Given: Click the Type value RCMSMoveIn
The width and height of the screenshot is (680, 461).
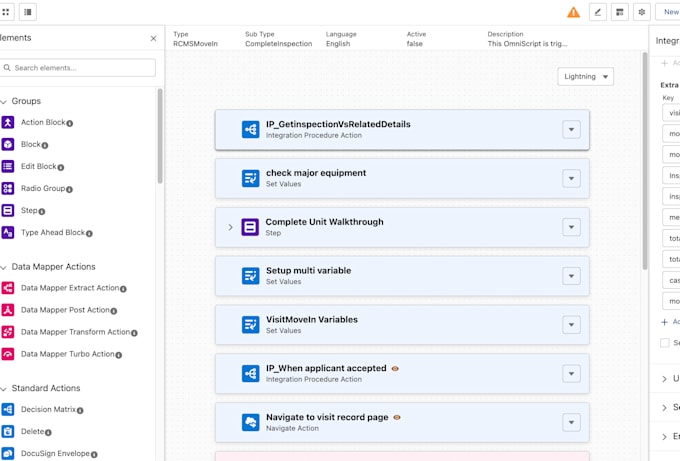Looking at the screenshot, I should [195, 44].
